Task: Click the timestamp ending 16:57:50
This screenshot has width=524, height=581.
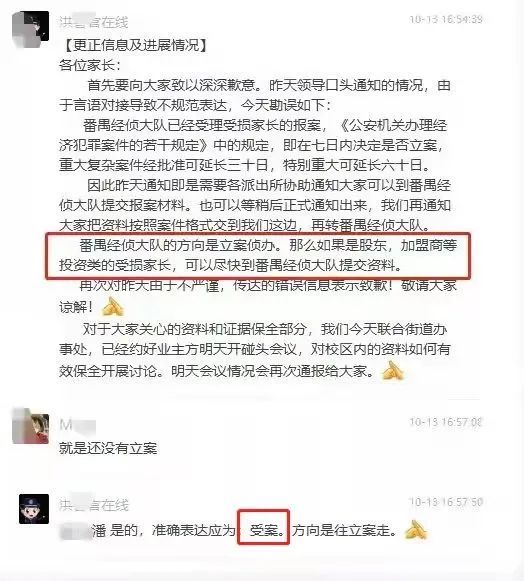Action: pos(446,502)
